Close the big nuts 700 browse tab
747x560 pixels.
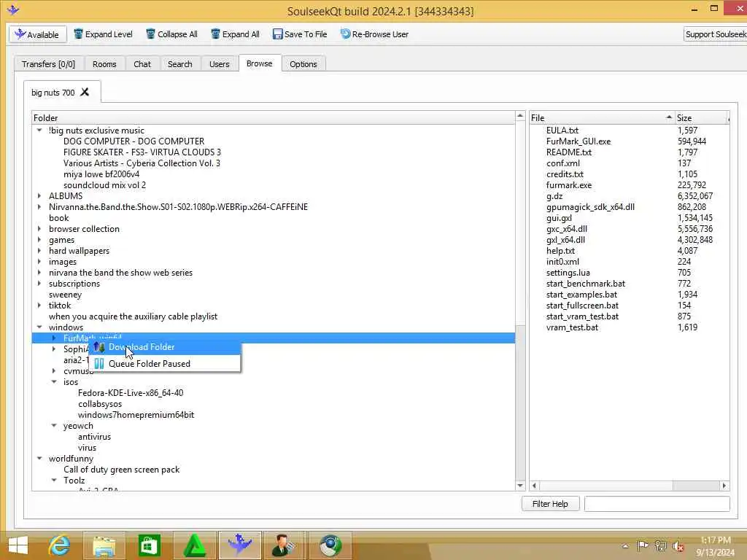point(85,92)
